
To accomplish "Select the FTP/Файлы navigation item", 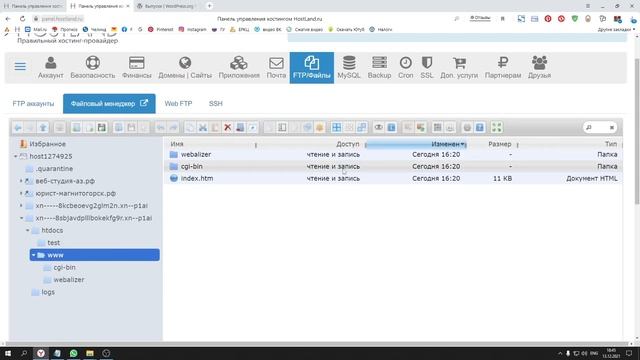I will point(312,68).
